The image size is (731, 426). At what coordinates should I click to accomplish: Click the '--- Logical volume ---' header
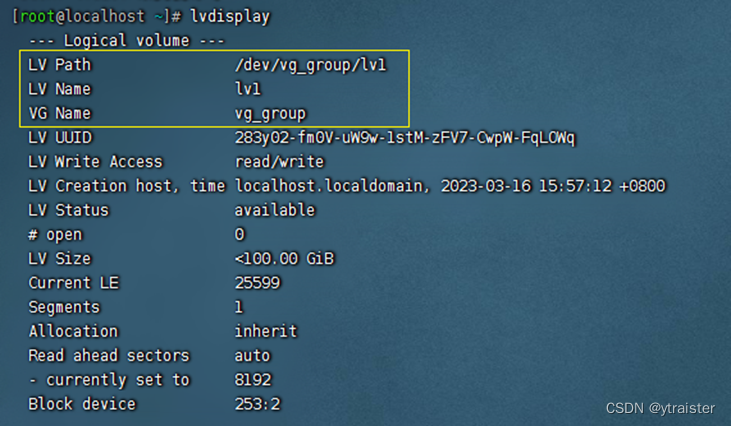127,41
